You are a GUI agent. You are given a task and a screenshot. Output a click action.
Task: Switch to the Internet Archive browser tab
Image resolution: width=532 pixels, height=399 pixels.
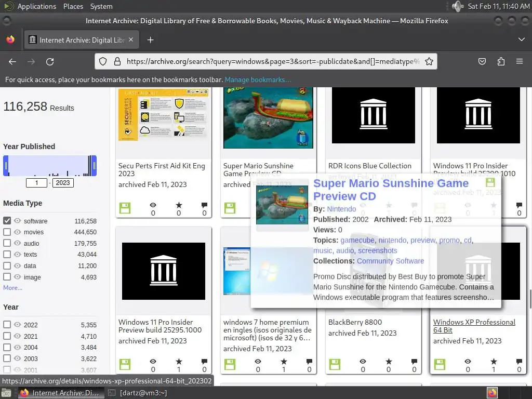pyautogui.click(x=82, y=40)
